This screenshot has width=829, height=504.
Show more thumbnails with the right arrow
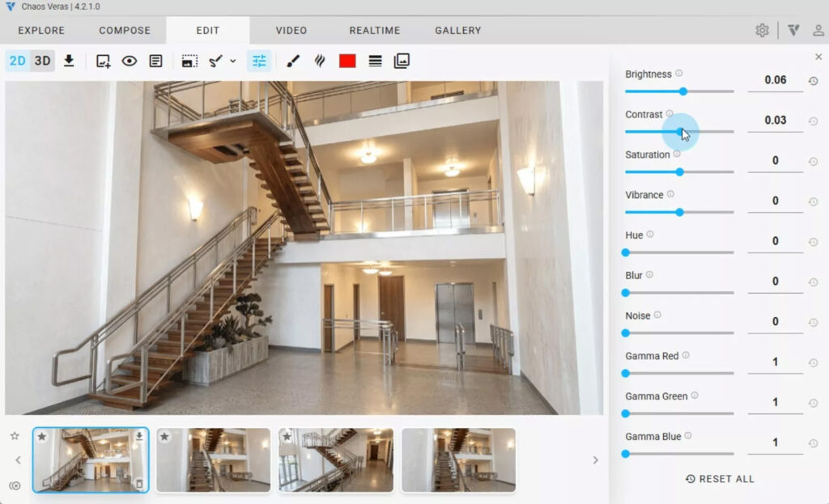coord(595,460)
